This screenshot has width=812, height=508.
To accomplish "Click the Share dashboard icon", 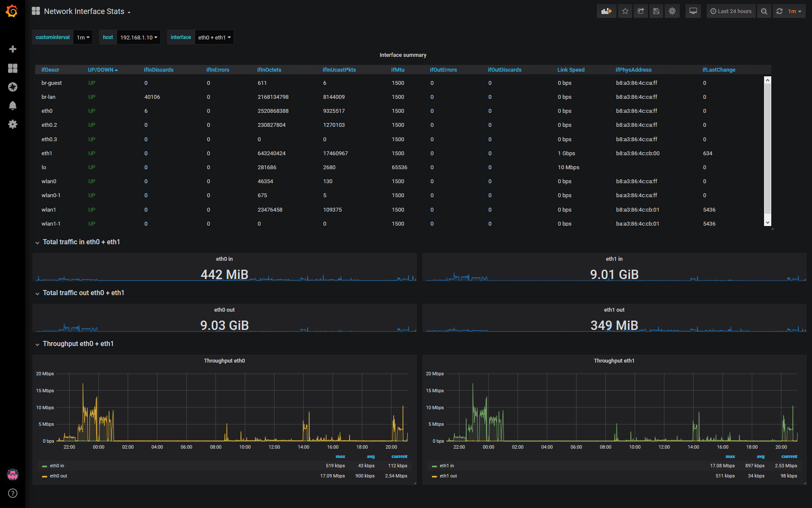I will (641, 11).
